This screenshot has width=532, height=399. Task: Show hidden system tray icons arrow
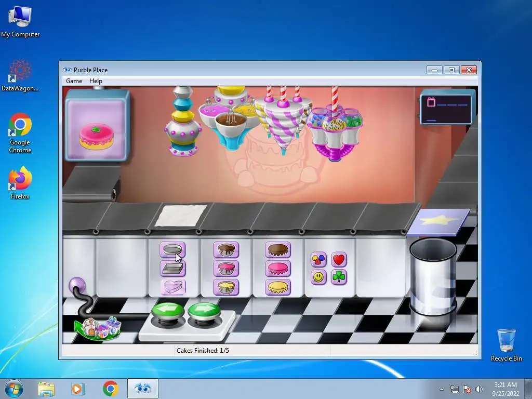coord(442,389)
